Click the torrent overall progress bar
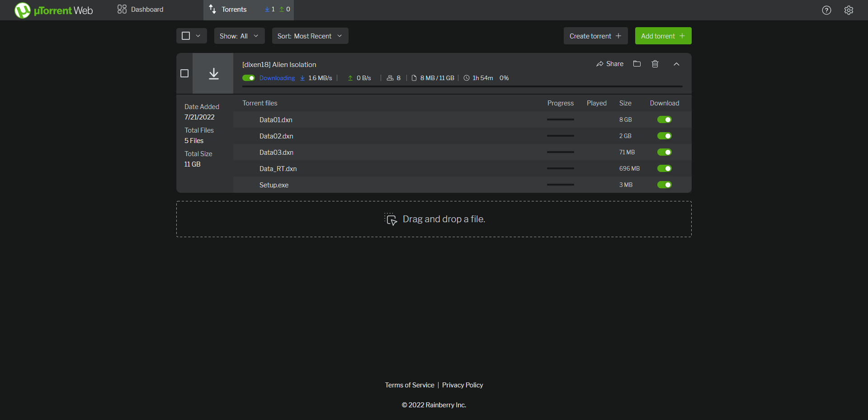This screenshot has height=420, width=868. [x=462, y=86]
